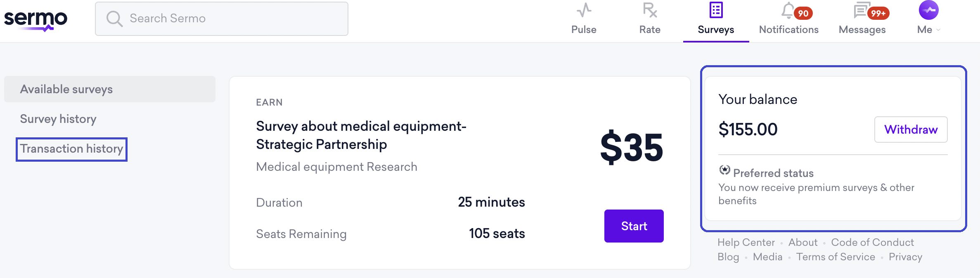Open the Terms of Service page
980x278 pixels.
[835, 257]
